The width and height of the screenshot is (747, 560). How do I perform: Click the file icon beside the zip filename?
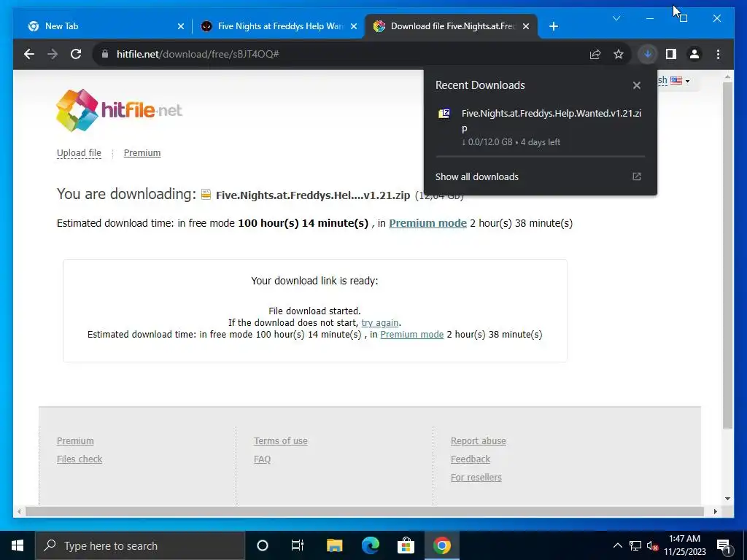click(206, 194)
